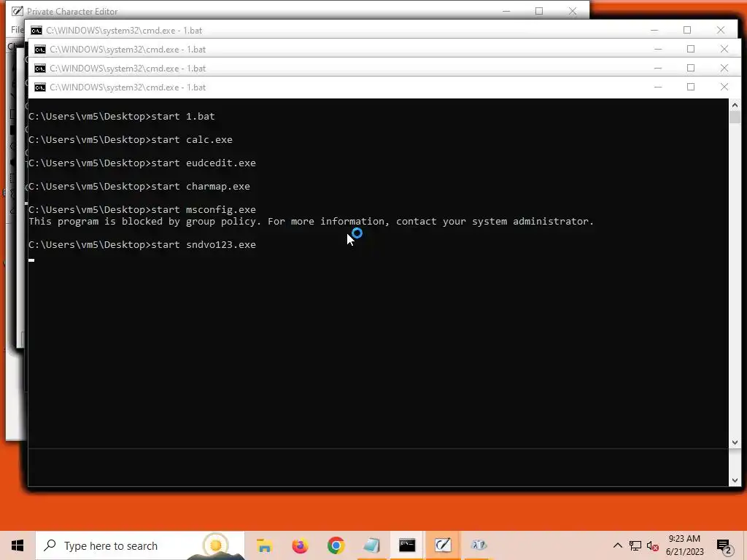
Task: Maximize the frontmost cmd window
Action: click(691, 87)
